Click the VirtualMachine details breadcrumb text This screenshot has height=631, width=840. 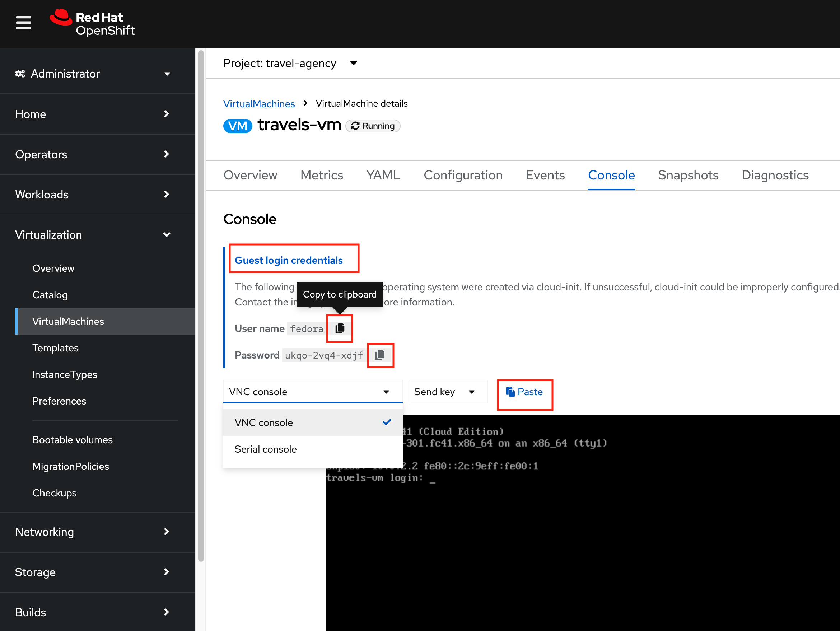361,103
